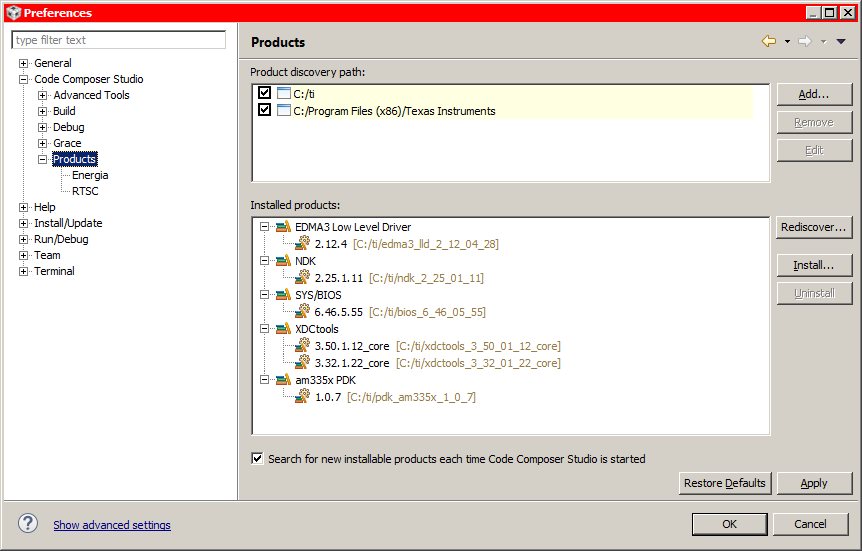Viewport: 862px width, 551px height.
Task: Click the gear icon for version 1.0.7
Action: click(x=302, y=396)
